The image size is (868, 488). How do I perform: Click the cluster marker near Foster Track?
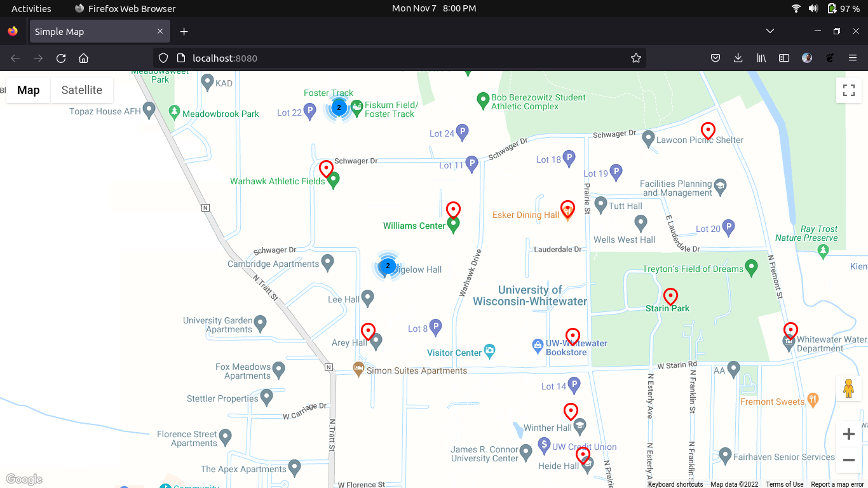[339, 108]
